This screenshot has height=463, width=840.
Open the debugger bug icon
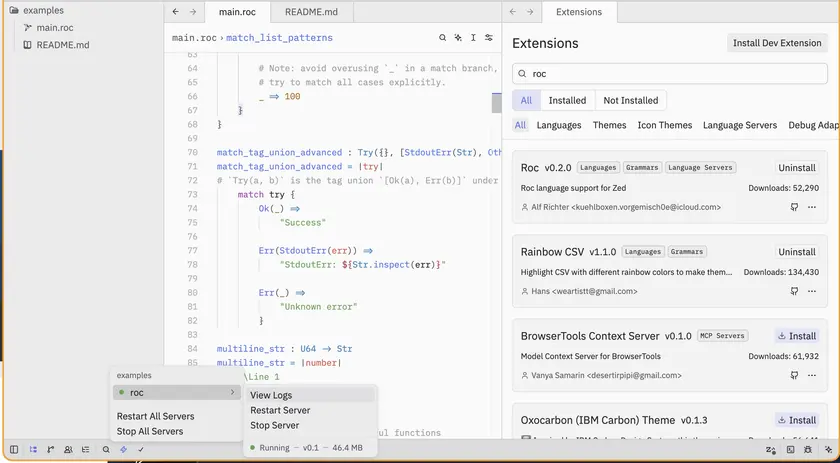[x=807, y=450]
